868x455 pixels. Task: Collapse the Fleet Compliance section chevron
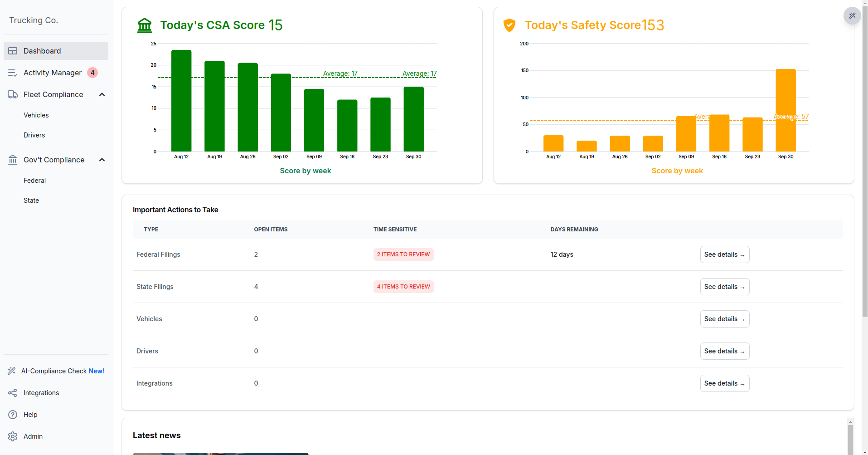point(102,94)
